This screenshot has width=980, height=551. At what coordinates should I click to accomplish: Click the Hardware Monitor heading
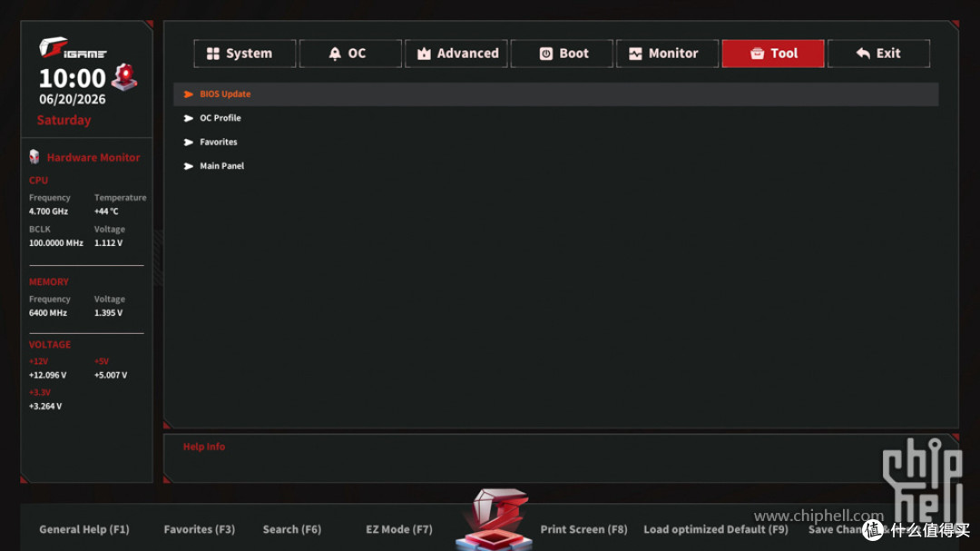(x=93, y=158)
